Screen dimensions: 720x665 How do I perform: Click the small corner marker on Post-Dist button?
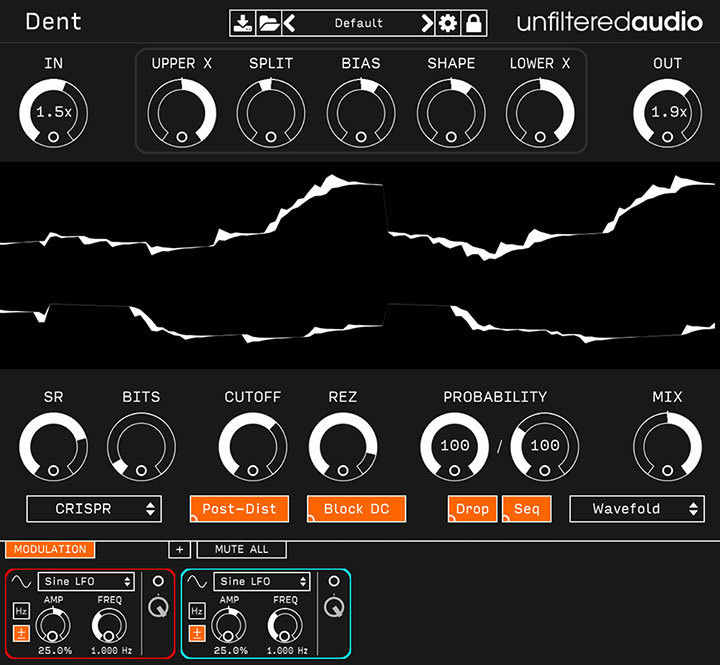(193, 518)
